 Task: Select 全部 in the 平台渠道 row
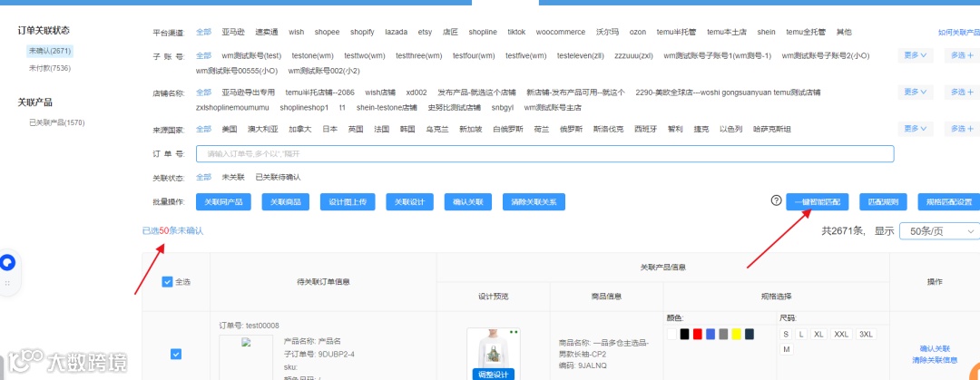click(x=204, y=32)
